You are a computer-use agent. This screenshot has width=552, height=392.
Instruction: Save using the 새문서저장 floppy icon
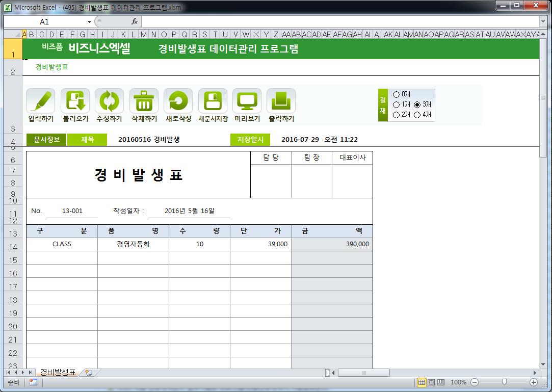click(213, 101)
